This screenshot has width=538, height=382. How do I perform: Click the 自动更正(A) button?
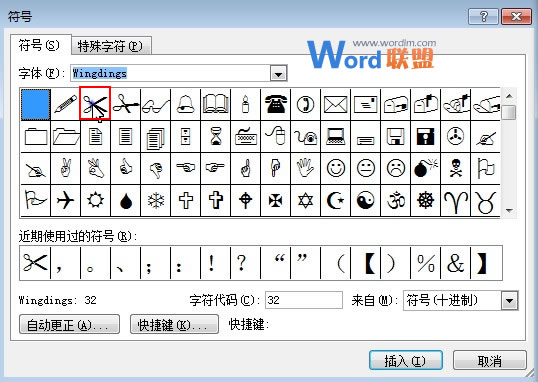click(69, 324)
